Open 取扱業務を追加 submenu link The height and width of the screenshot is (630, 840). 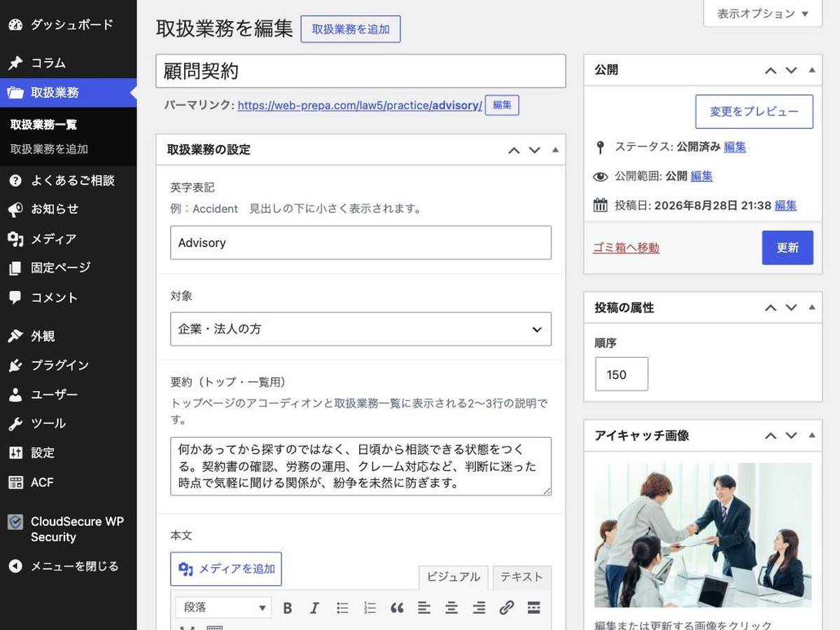49,149
